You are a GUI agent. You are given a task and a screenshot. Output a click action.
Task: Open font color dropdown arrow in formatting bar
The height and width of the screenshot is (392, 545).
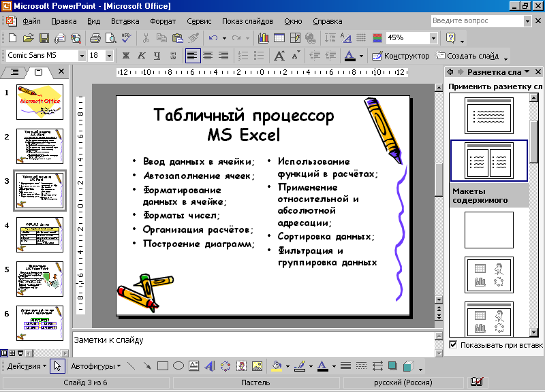point(362,56)
